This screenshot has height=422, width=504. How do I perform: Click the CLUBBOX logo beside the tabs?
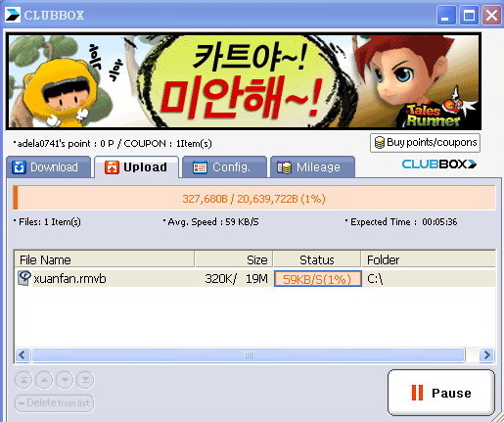[x=439, y=164]
